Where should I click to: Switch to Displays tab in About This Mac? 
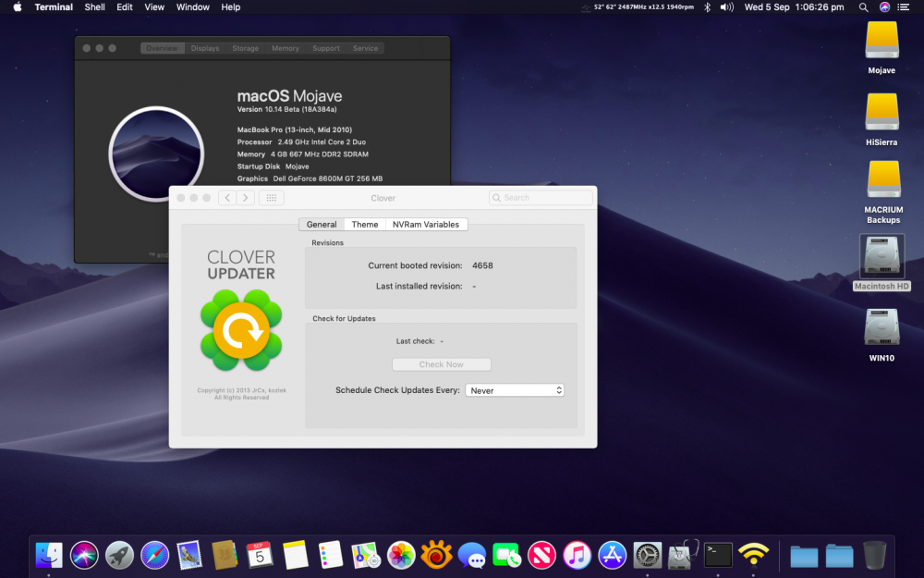tap(205, 48)
